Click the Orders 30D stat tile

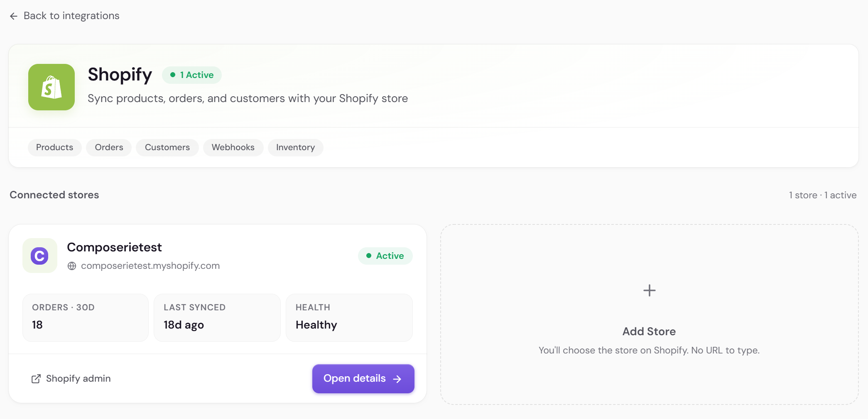pyautogui.click(x=86, y=318)
